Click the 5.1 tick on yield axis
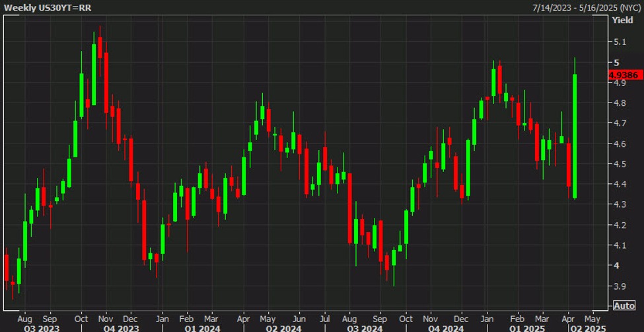The image size is (644, 332). 620,42
